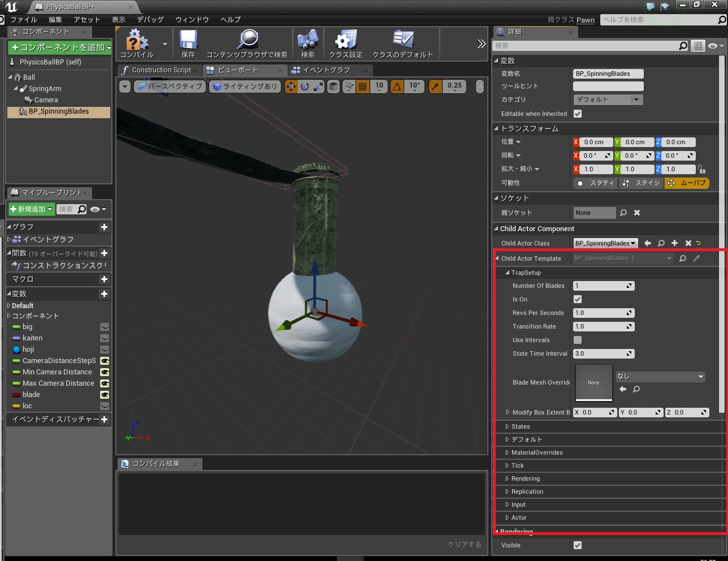Clear parent socket with X icon
Screen dimensions: 728x561
(637, 213)
